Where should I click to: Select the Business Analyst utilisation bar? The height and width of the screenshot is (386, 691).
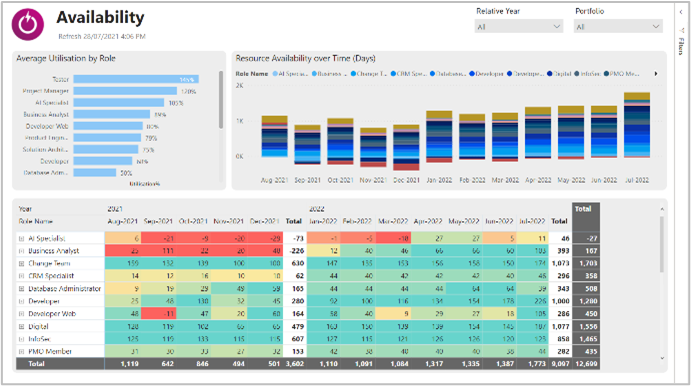(x=112, y=114)
